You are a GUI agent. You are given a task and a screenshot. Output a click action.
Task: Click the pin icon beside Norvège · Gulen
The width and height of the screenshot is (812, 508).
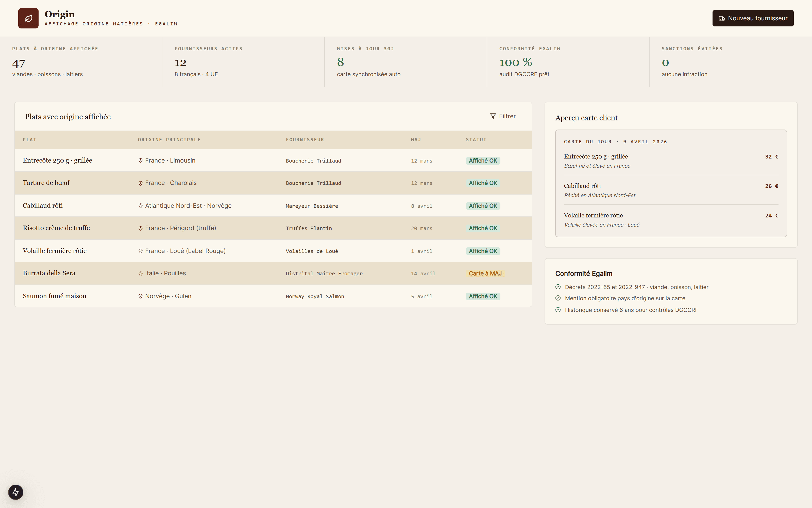141,296
